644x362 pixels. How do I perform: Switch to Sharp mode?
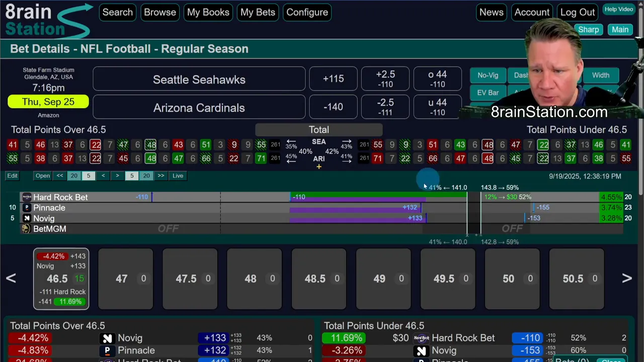tap(588, 30)
